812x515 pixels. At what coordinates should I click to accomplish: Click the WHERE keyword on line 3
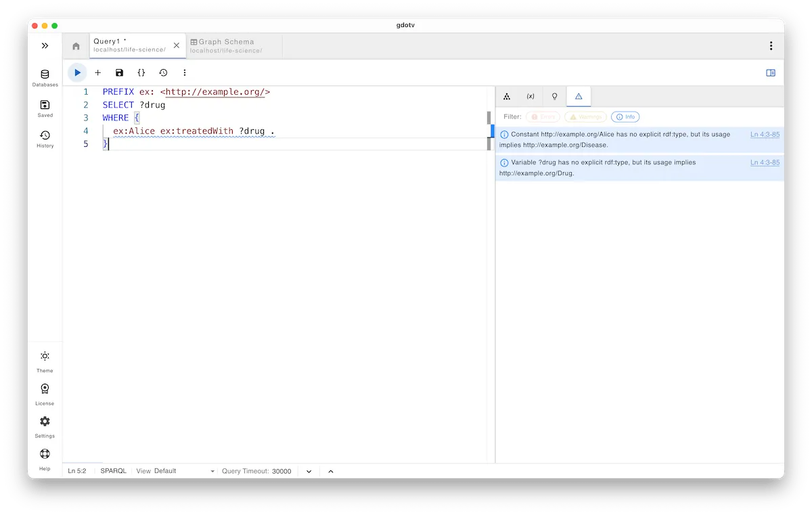coord(116,118)
